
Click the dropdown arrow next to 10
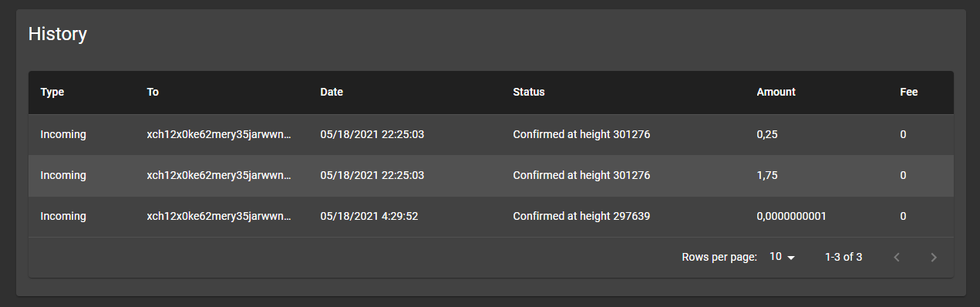click(x=790, y=257)
